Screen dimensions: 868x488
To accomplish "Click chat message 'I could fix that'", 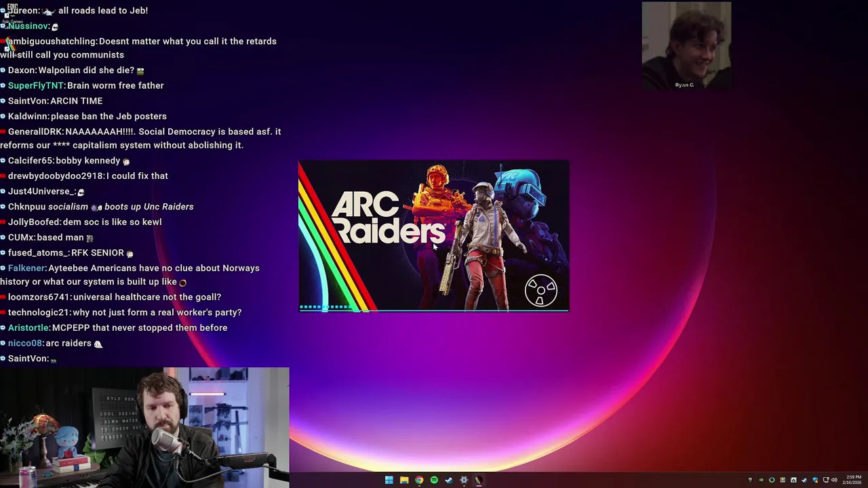I will click(138, 176).
